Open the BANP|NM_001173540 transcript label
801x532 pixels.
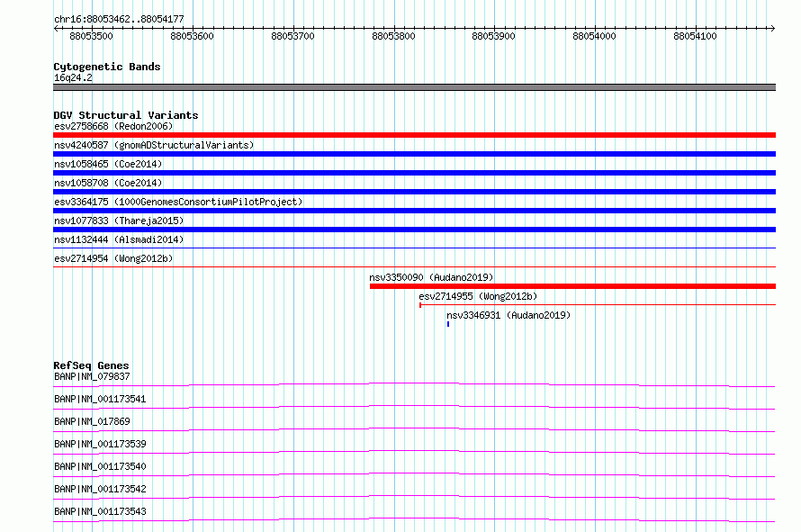(x=100, y=466)
